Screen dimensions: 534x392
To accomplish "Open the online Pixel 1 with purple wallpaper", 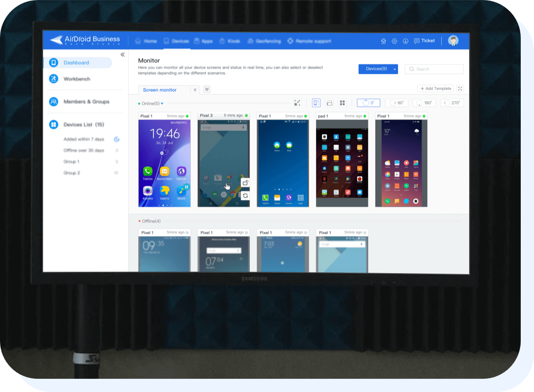I will (401, 163).
